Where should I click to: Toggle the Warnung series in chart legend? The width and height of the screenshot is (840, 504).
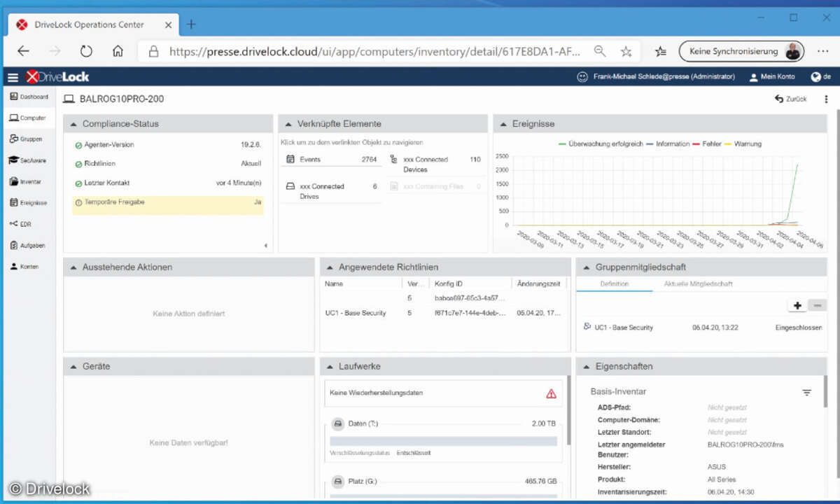(742, 144)
